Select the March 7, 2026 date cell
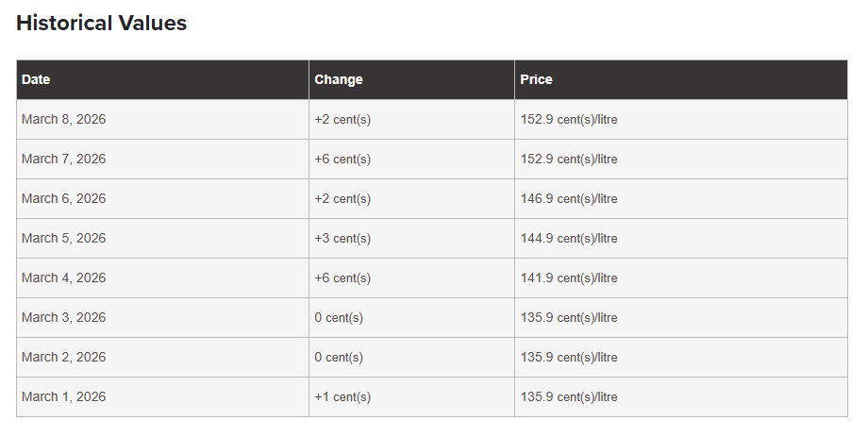This screenshot has height=437, width=868. point(63,160)
